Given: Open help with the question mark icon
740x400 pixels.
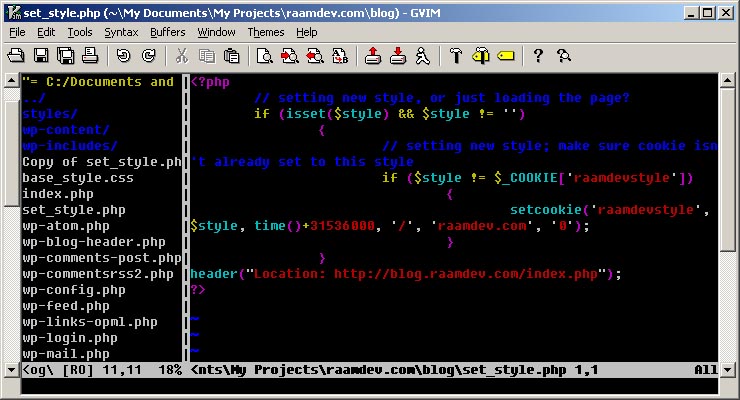Looking at the screenshot, I should (538, 56).
